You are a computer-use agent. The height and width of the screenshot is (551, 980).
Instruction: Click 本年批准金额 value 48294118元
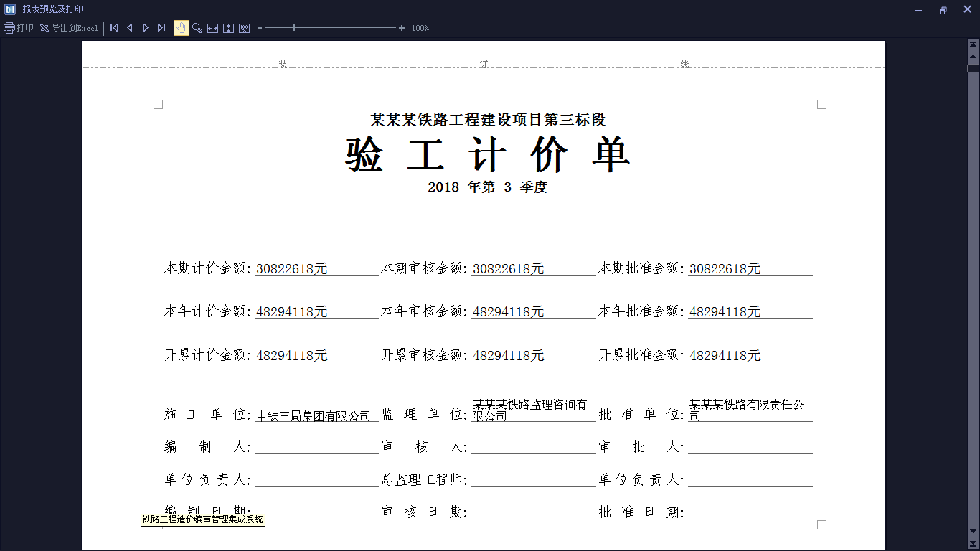point(725,312)
